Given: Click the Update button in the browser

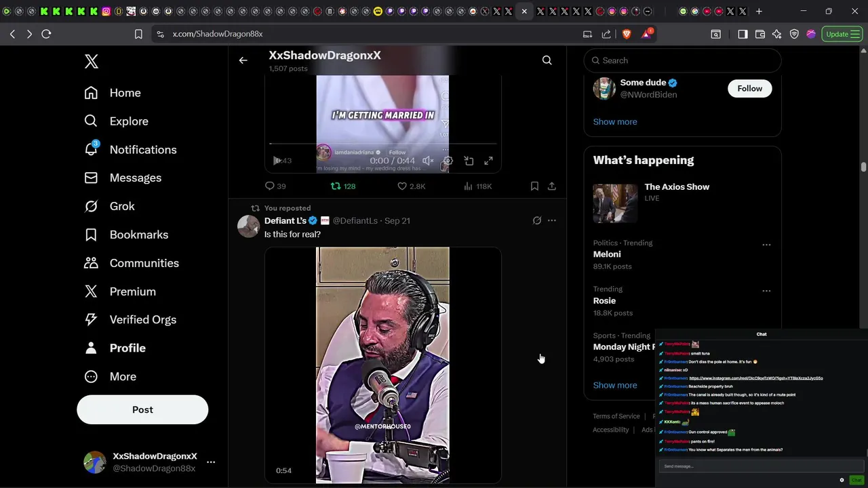Looking at the screenshot, I should pyautogui.click(x=842, y=34).
